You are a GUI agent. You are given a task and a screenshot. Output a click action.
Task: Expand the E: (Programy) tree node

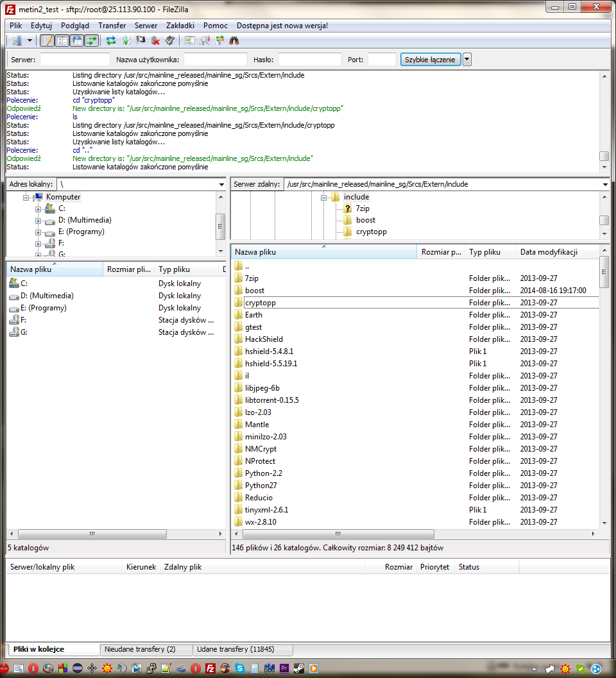click(x=38, y=233)
